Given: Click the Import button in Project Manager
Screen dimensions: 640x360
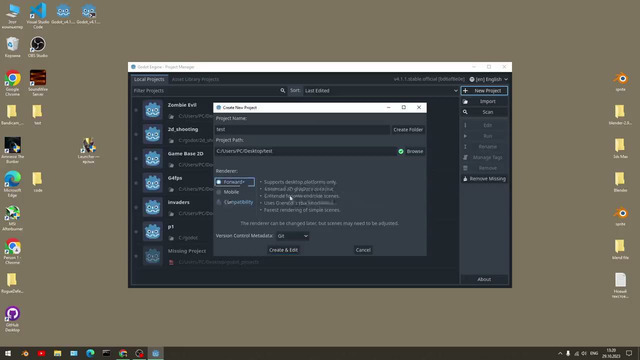Looking at the screenshot, I should 484,101.
